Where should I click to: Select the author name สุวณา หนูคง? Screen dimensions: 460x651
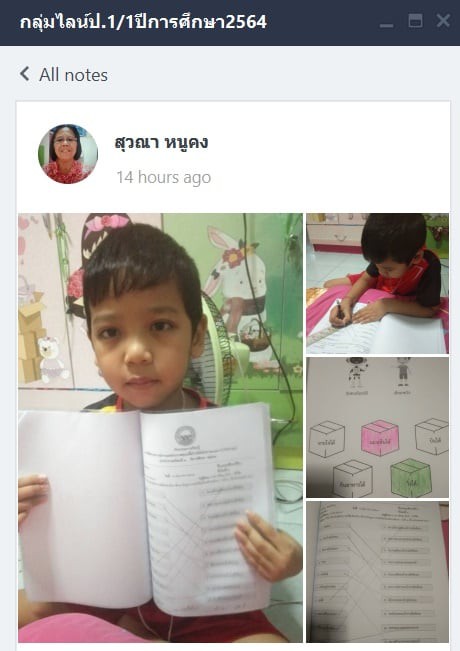[x=161, y=142]
